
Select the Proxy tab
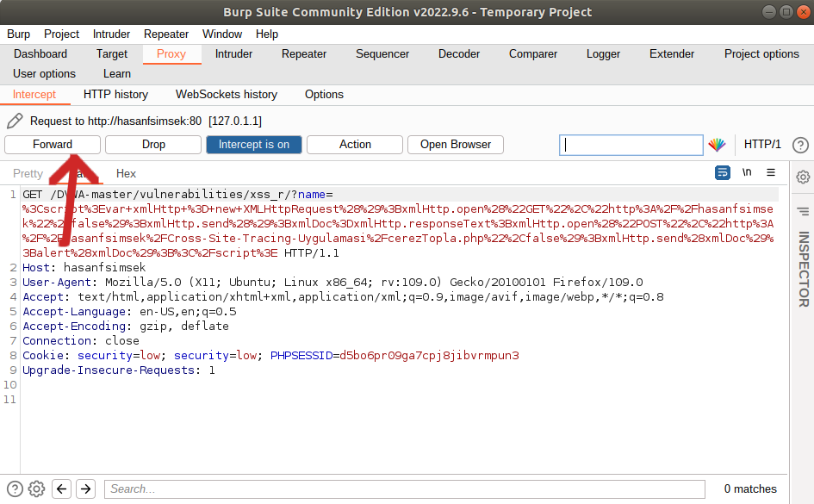(171, 54)
